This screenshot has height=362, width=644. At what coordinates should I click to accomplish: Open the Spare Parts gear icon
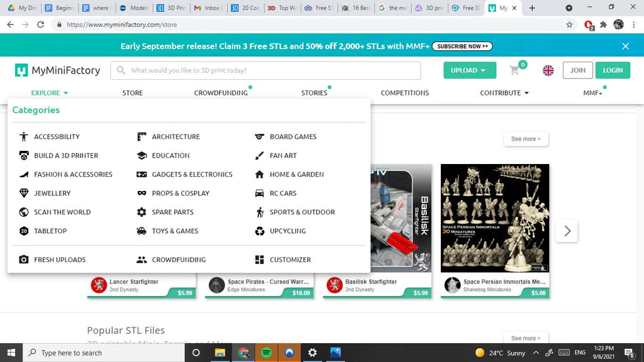coord(142,212)
